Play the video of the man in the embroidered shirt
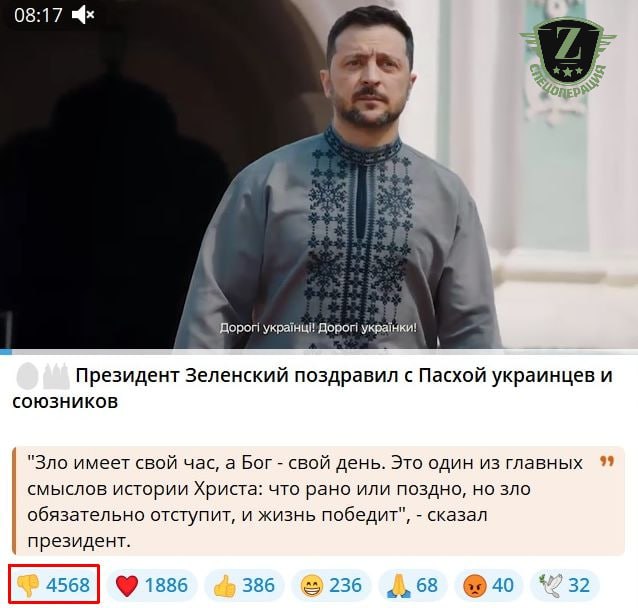Viewport: 638px width, 608px height. tap(319, 174)
